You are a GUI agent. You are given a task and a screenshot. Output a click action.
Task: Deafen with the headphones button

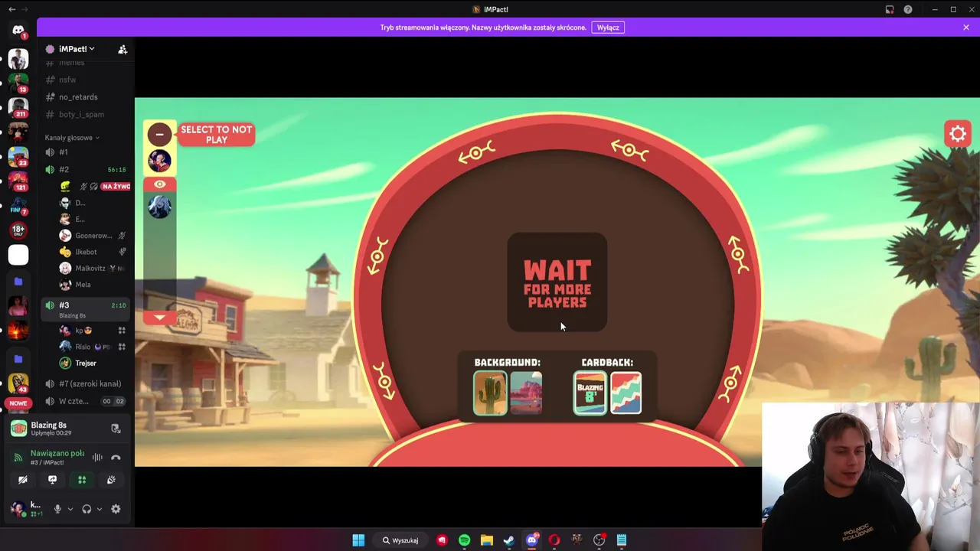pos(87,509)
